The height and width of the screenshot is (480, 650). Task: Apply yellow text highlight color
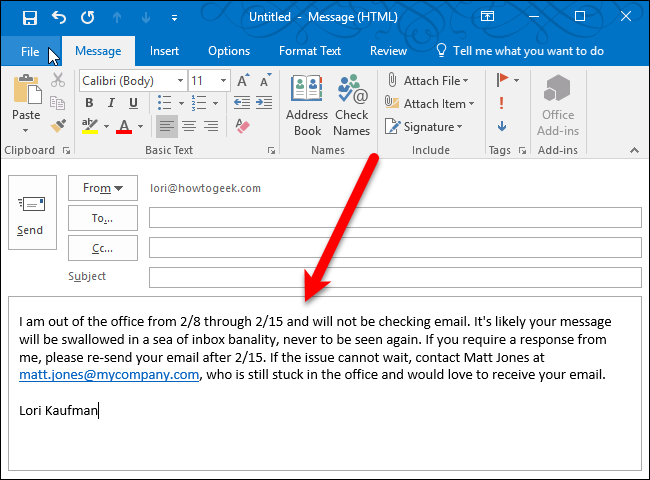tap(90, 126)
